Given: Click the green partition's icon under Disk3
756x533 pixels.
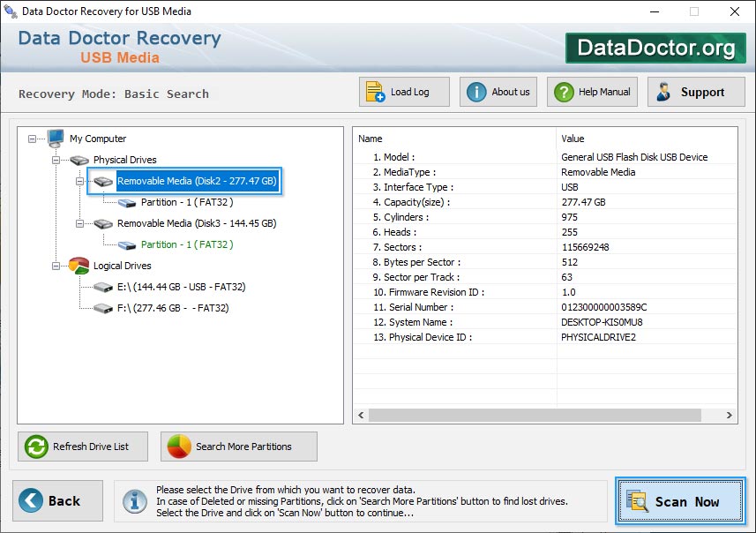Looking at the screenshot, I should [x=127, y=245].
